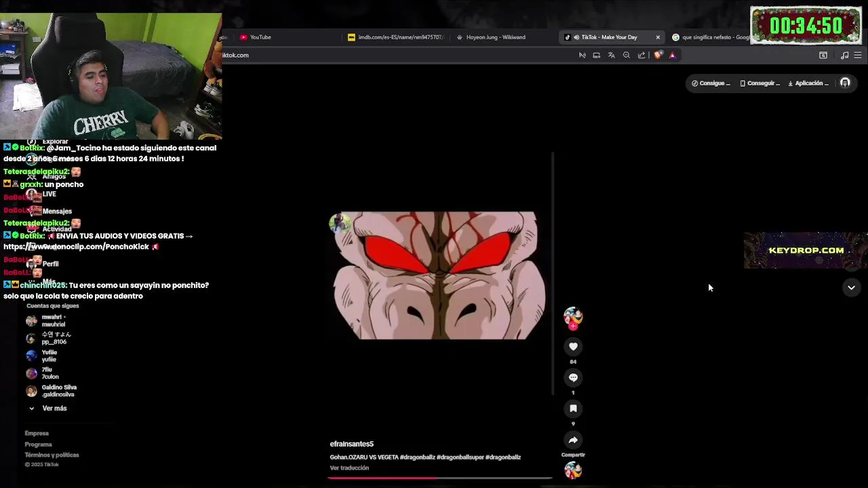Go to next video with down chevron
Viewport: 868px width, 488px height.
pos(851,287)
